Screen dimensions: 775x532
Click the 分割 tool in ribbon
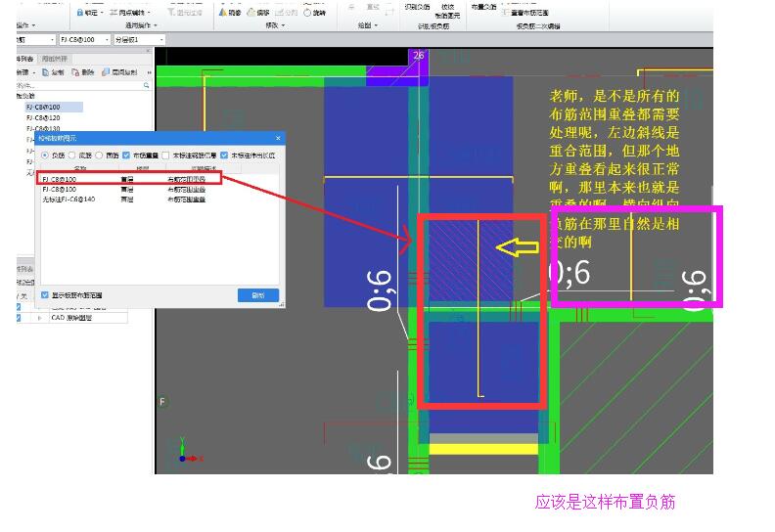tap(287, 13)
